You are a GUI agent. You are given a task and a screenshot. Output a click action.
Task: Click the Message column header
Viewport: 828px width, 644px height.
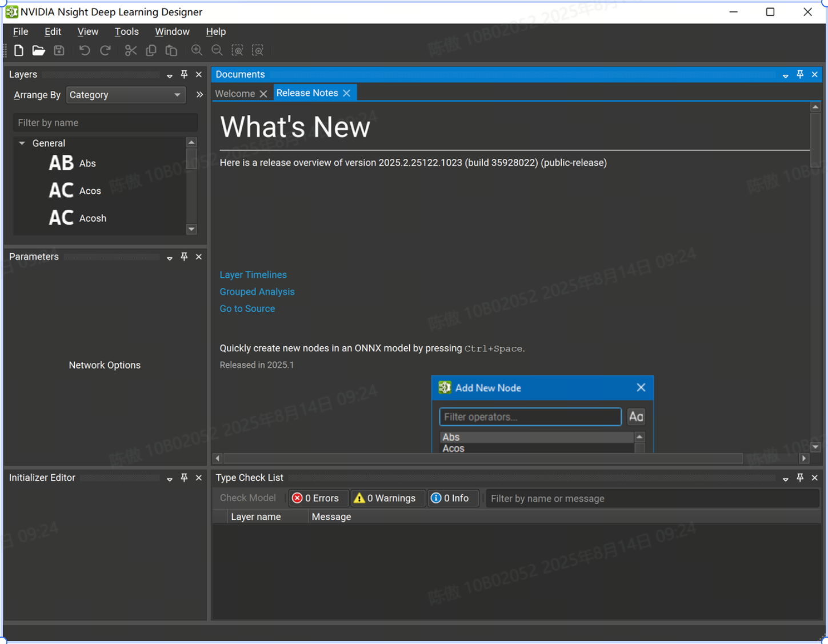(331, 517)
